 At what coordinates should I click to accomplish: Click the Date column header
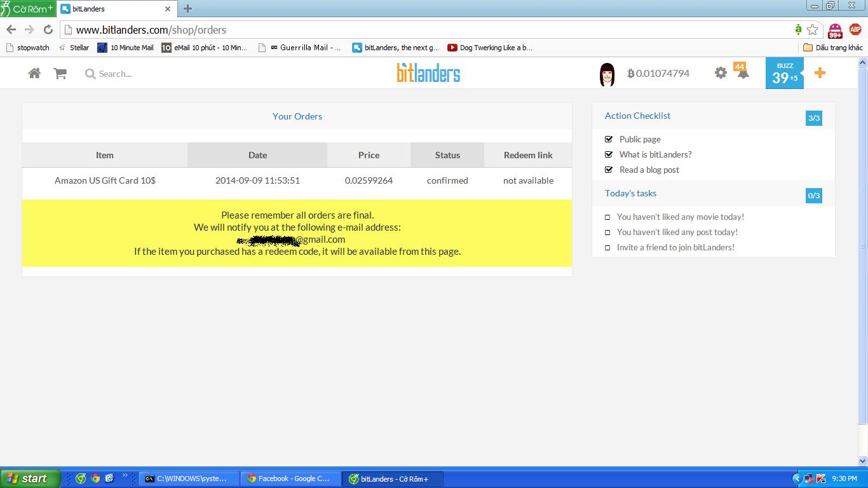click(x=257, y=155)
